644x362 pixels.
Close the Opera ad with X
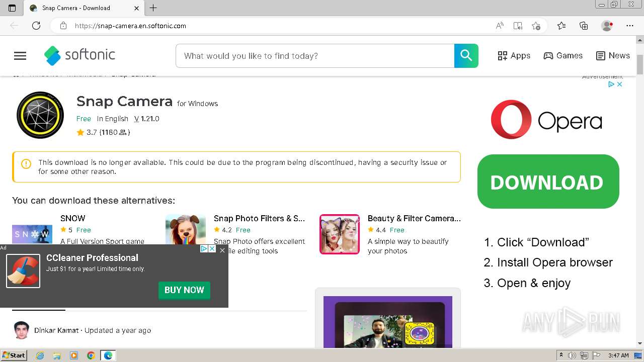[x=619, y=84]
